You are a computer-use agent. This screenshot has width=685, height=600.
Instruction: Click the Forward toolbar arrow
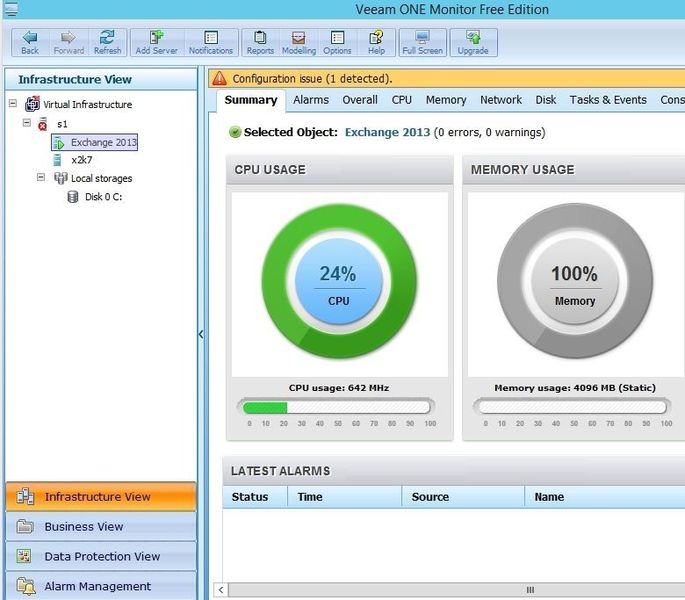(69, 42)
